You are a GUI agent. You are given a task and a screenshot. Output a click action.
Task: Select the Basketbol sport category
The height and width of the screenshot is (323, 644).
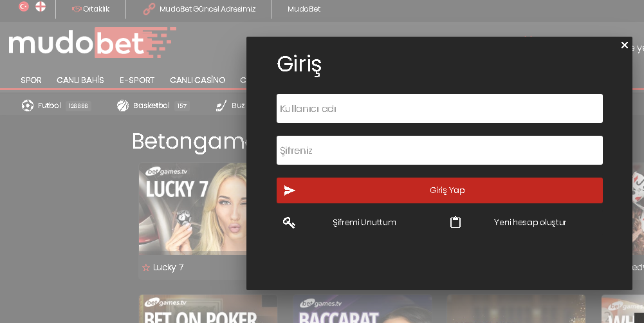[x=152, y=106]
